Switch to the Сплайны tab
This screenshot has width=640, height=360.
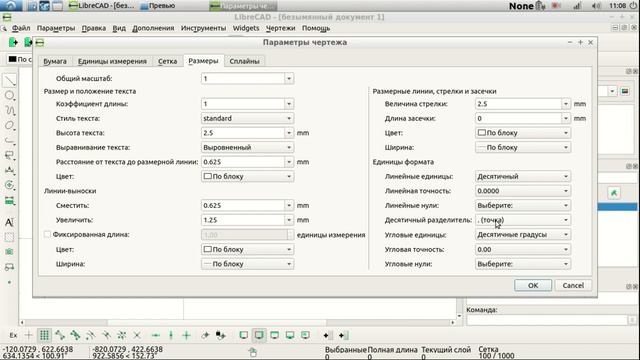[x=244, y=61]
